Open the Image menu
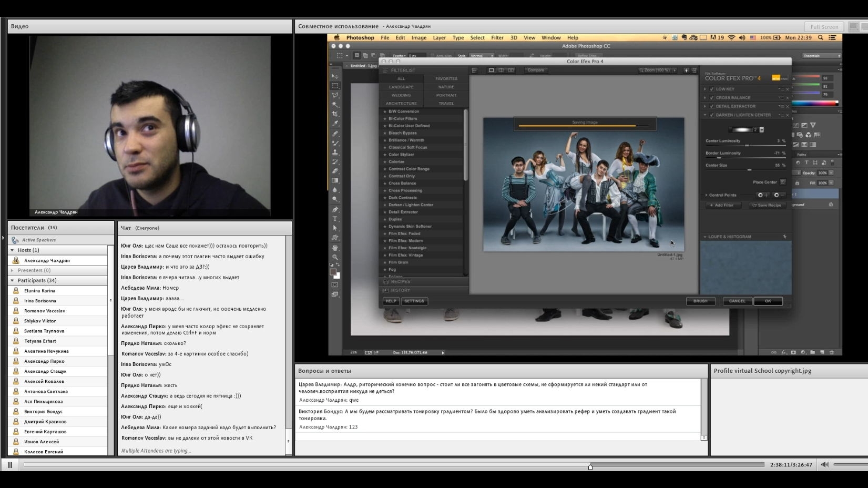The image size is (868, 488). [x=419, y=38]
